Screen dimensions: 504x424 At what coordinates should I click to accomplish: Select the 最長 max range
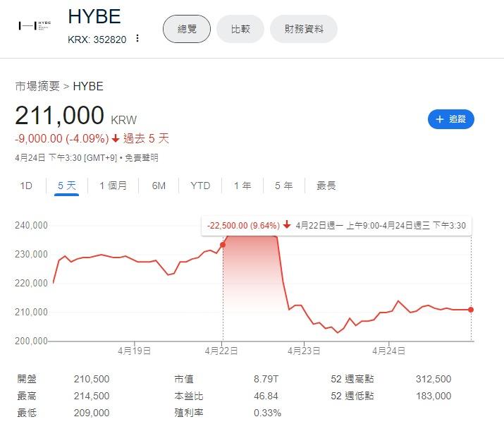[326, 186]
